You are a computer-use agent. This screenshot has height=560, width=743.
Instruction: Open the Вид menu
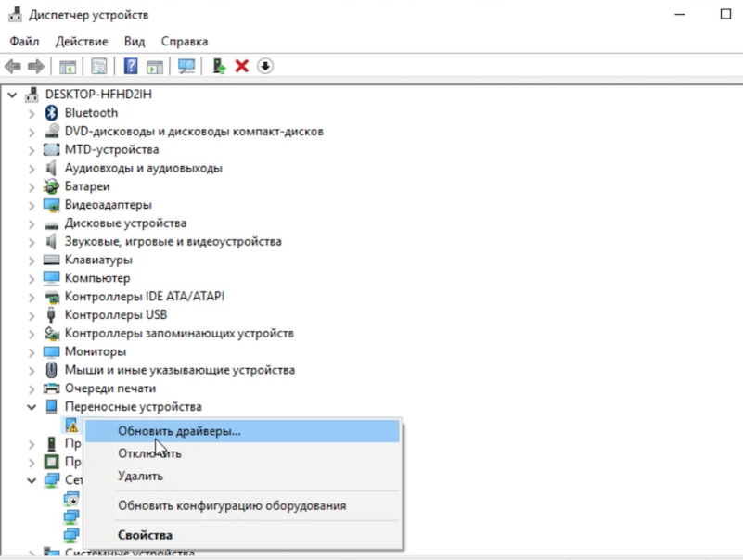coord(135,41)
